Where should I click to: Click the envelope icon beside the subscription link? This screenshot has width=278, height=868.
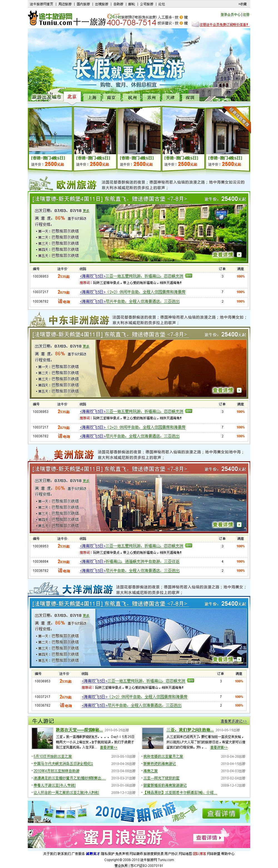pos(195,24)
